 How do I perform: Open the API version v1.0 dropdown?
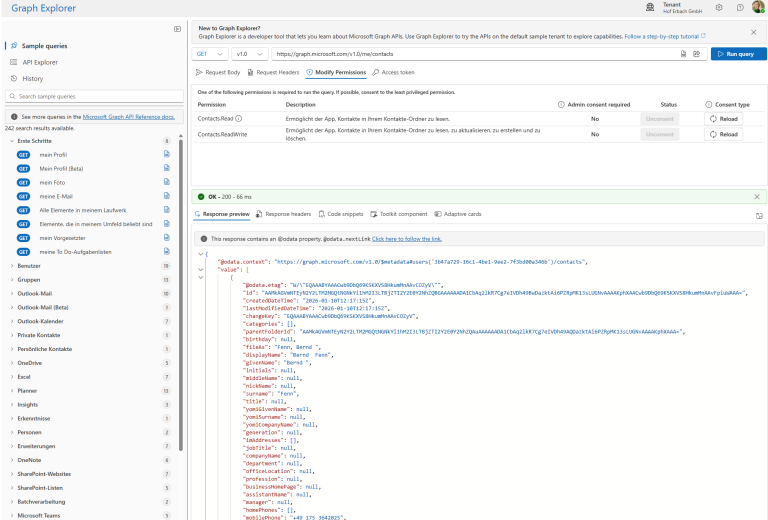(249, 54)
